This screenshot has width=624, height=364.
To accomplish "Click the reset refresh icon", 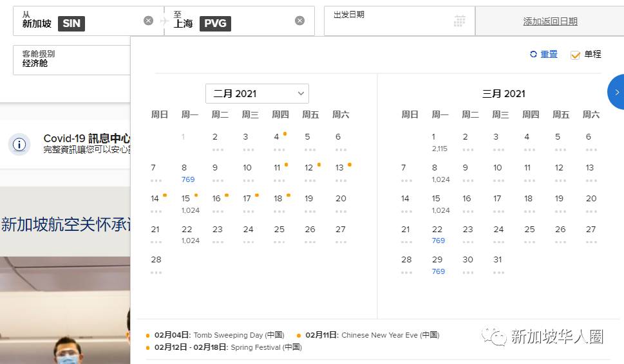I will (533, 54).
